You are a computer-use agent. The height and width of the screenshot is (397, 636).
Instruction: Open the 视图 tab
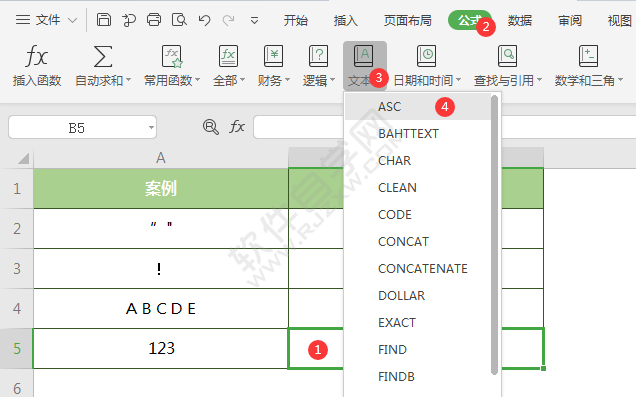[620, 20]
